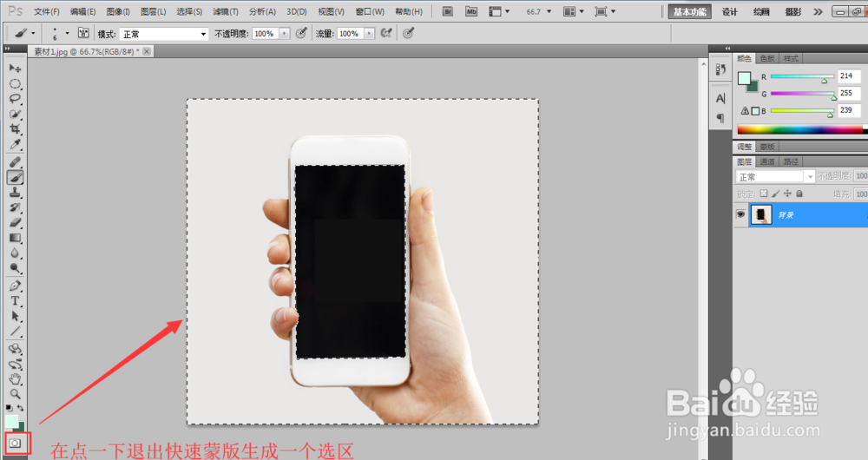Select the Hand tool

[x=15, y=379]
